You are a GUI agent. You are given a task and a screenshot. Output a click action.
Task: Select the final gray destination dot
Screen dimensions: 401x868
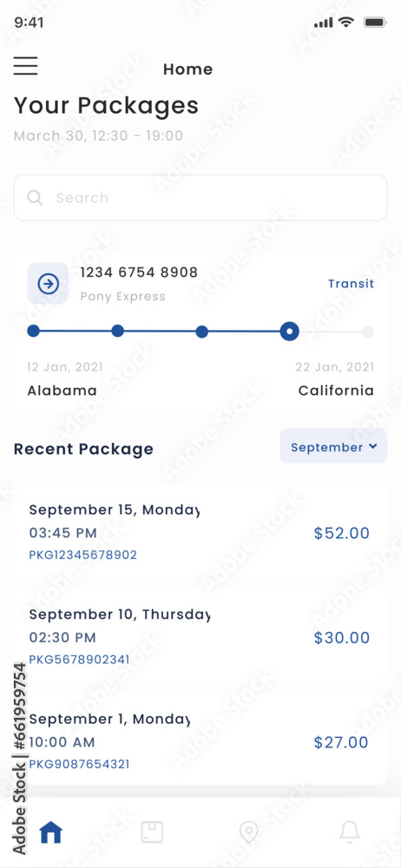point(367,332)
